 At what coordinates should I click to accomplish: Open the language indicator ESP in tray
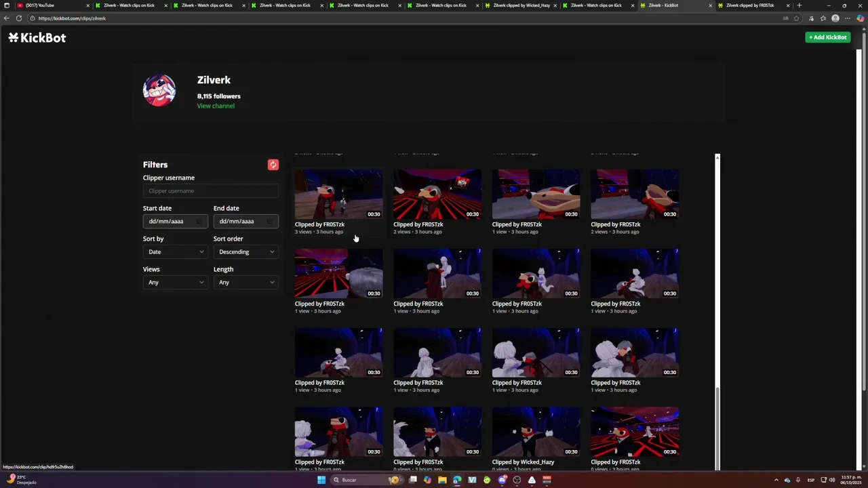pos(811,480)
